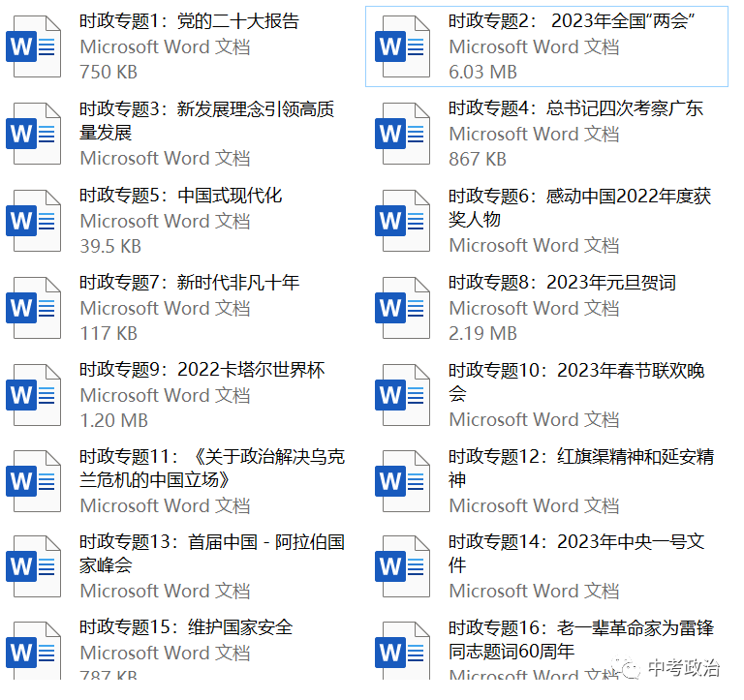Click the Word icon for 时政专题2 2023年全国两会

click(402, 46)
